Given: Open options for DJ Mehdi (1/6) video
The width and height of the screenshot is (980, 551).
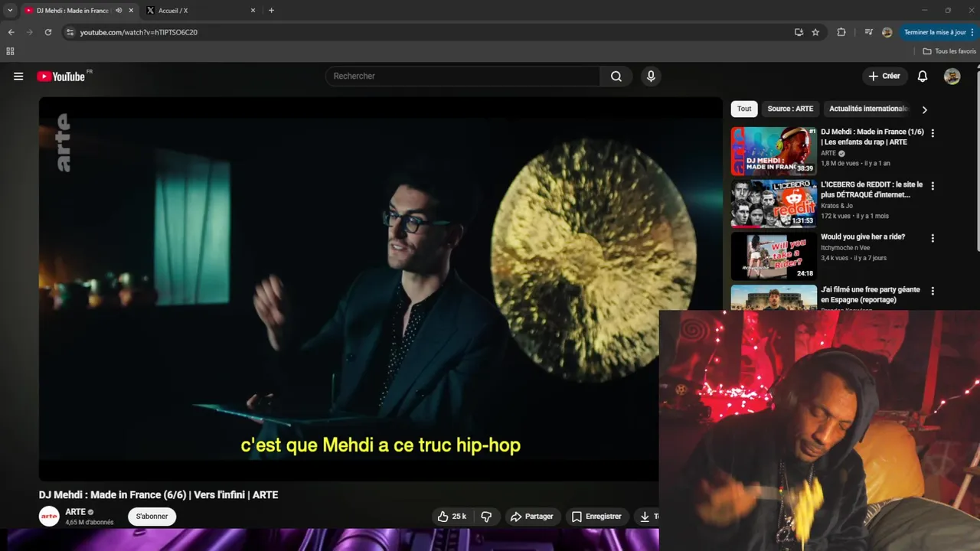Looking at the screenshot, I should pyautogui.click(x=933, y=133).
